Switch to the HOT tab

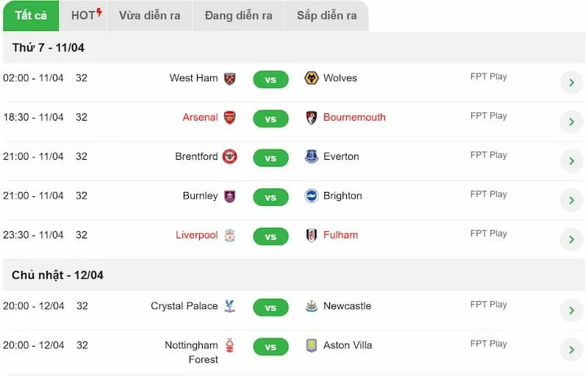click(x=86, y=15)
